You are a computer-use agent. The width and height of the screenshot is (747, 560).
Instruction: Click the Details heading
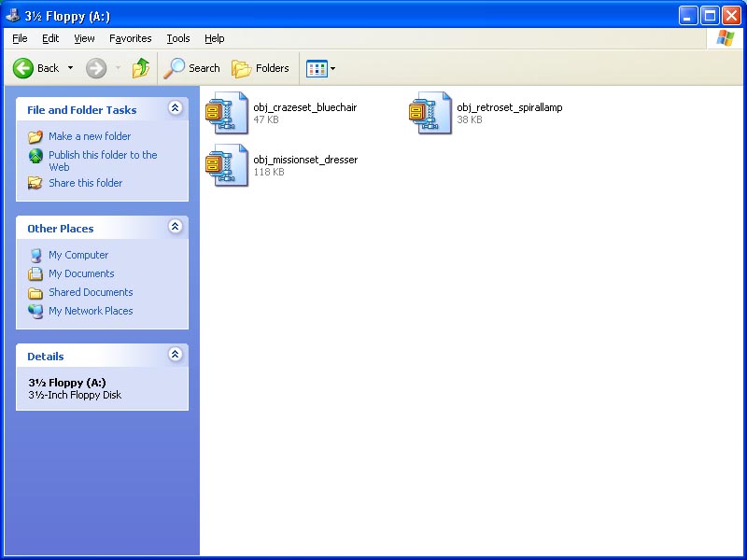(45, 357)
